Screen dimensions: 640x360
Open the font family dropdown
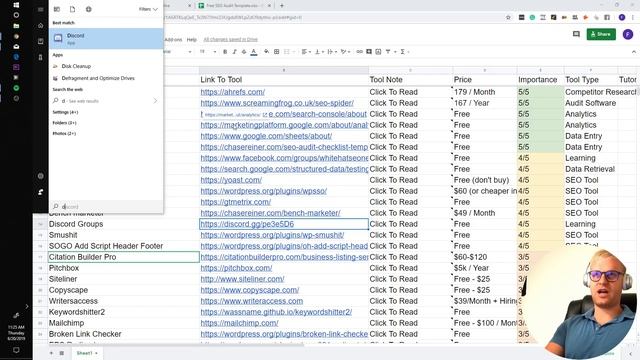pyautogui.click(x=178, y=52)
